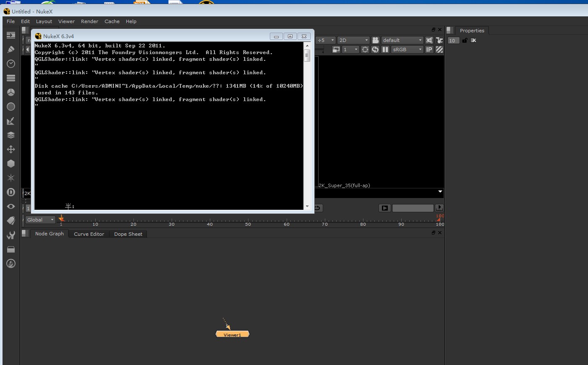Open the Global frame range dropdown
This screenshot has height=365, width=588.
click(x=40, y=220)
